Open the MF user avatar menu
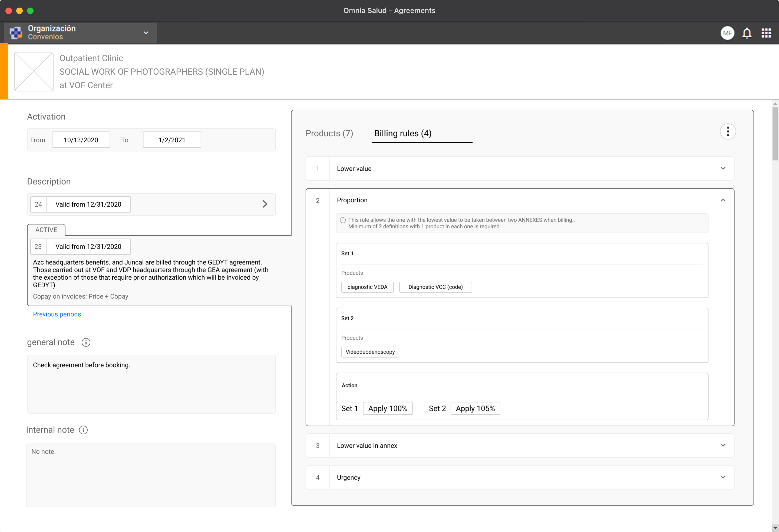The width and height of the screenshot is (779, 532). pos(727,33)
